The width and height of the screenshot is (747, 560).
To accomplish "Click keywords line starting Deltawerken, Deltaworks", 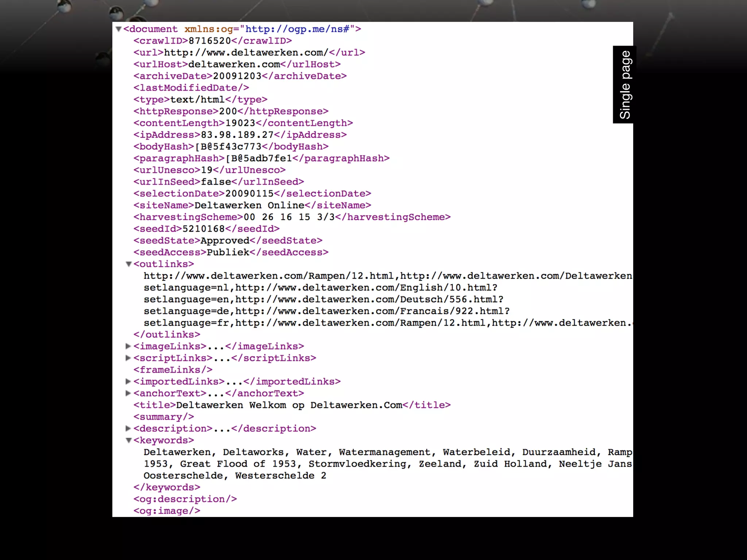I will tap(388, 452).
